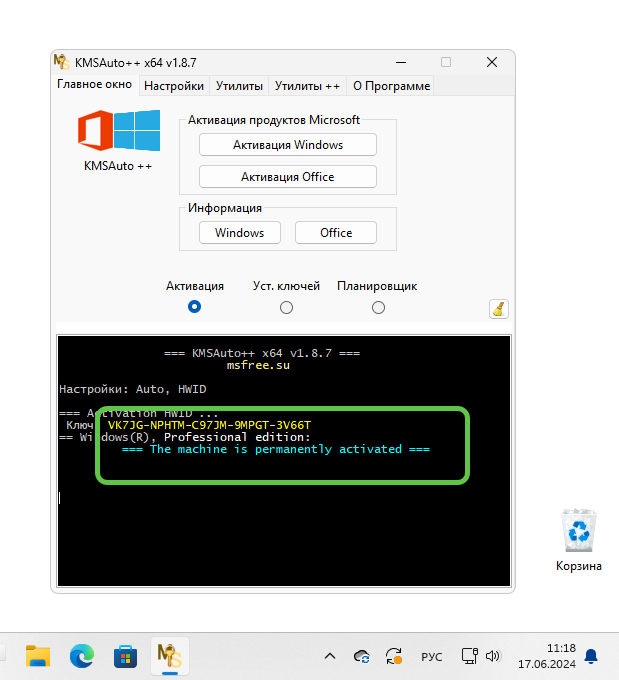This screenshot has height=680, width=619.
Task: Click the update sync tray icon
Action: (394, 656)
